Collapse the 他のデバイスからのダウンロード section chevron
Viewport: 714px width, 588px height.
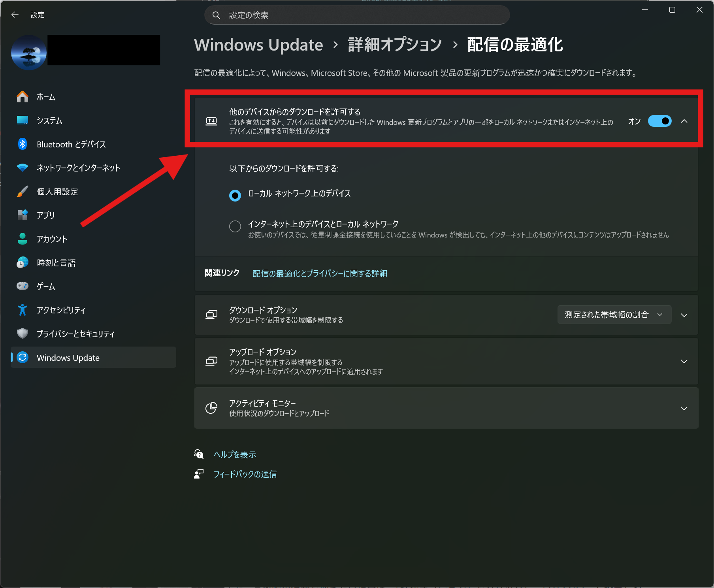click(684, 121)
